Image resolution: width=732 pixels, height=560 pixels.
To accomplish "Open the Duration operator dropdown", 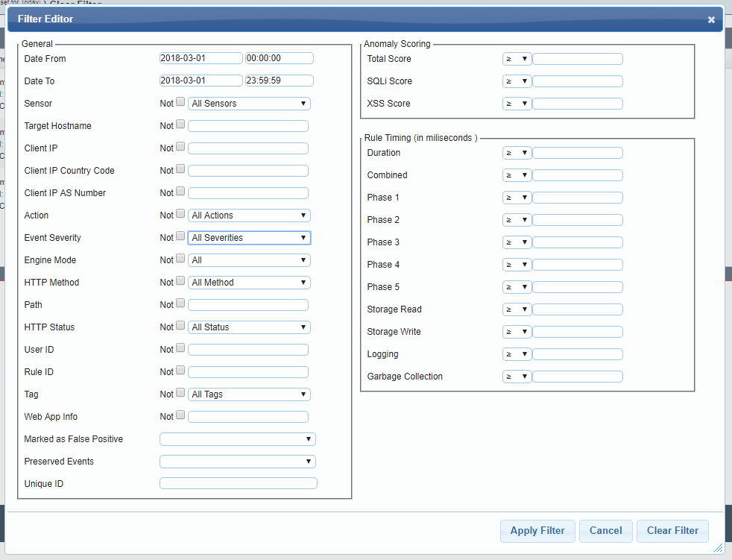I will pos(517,153).
